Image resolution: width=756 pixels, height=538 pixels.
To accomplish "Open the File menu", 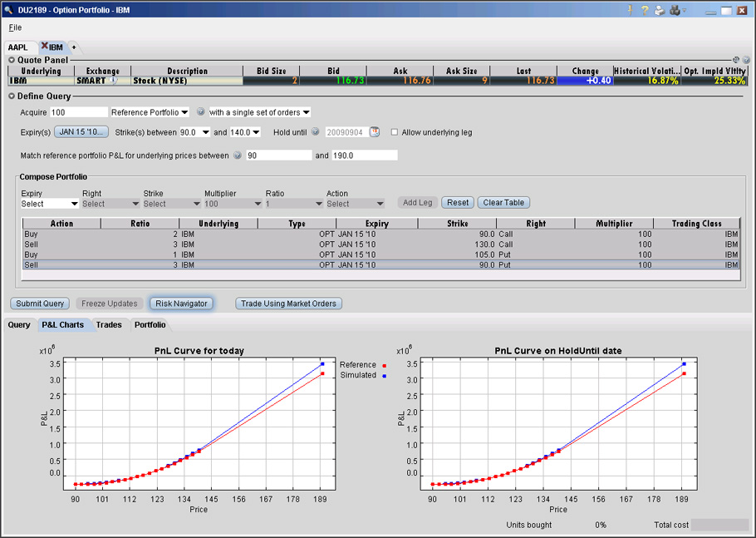I will coord(15,27).
